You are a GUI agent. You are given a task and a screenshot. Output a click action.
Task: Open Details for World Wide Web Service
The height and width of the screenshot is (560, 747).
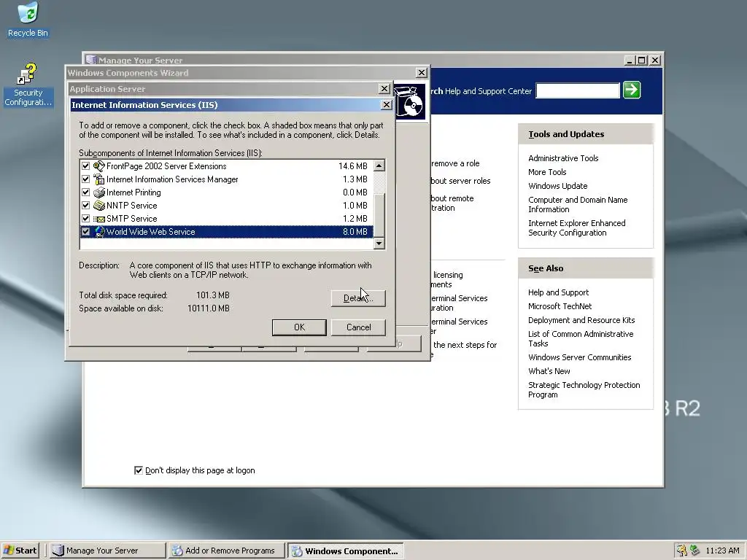pyautogui.click(x=358, y=298)
